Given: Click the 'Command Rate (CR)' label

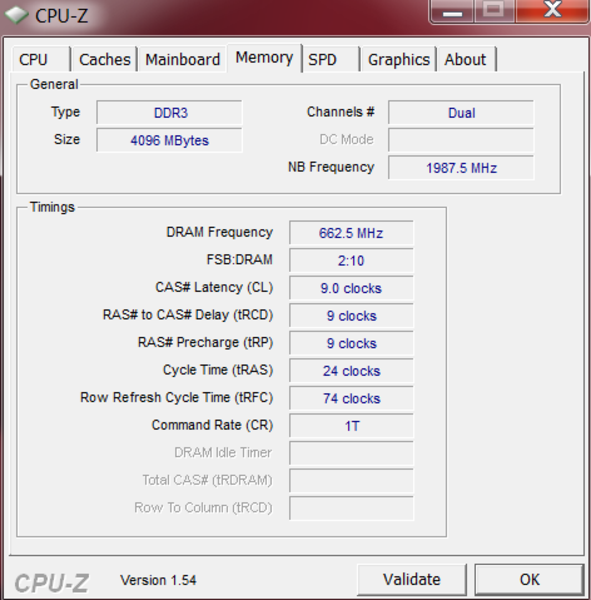Looking at the screenshot, I should coord(212,425).
